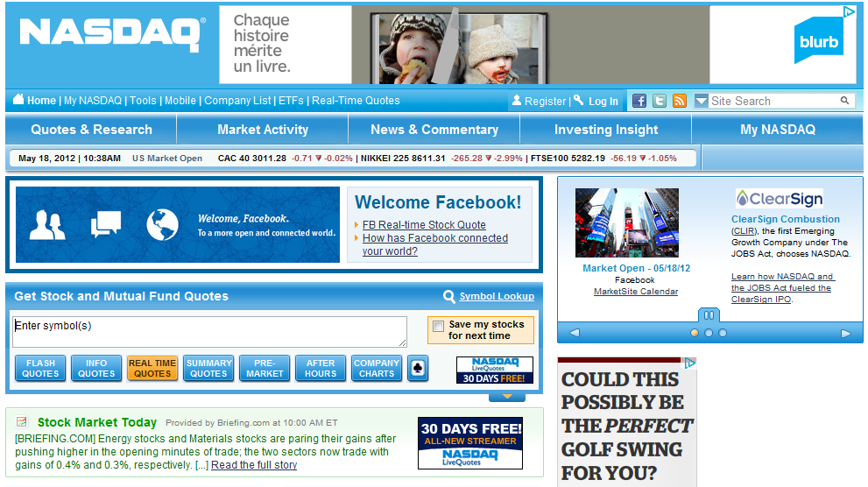868x487 pixels.
Task: Open the Company List link
Action: (237, 101)
